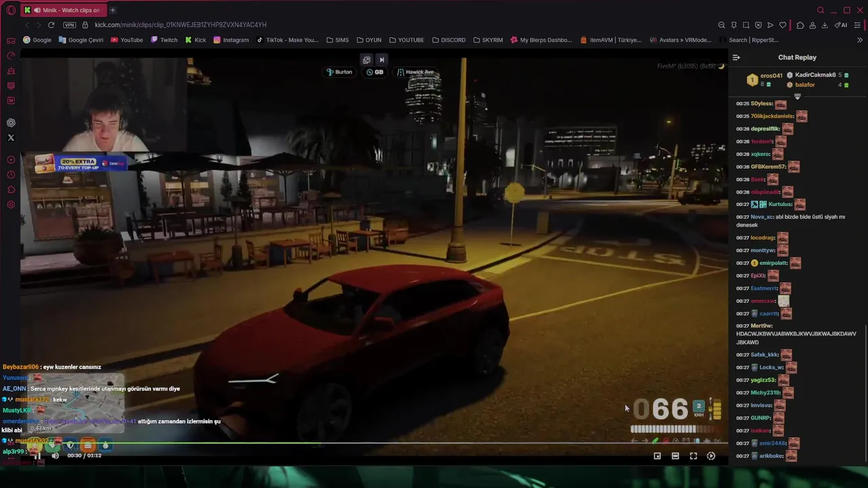Focus the kick.com clip URL field
Viewport: 868px width, 488px height.
click(x=180, y=25)
